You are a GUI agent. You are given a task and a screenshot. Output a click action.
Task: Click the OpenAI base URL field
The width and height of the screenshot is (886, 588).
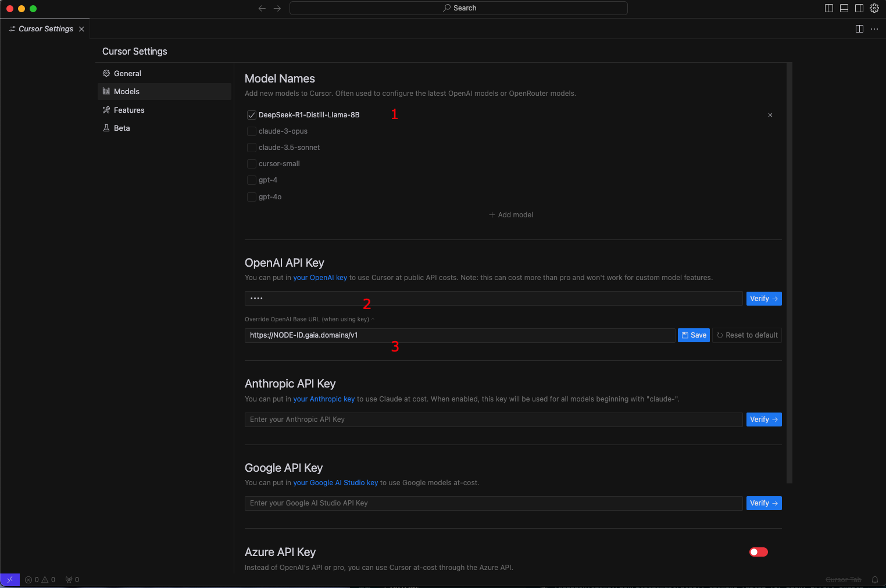pos(460,335)
